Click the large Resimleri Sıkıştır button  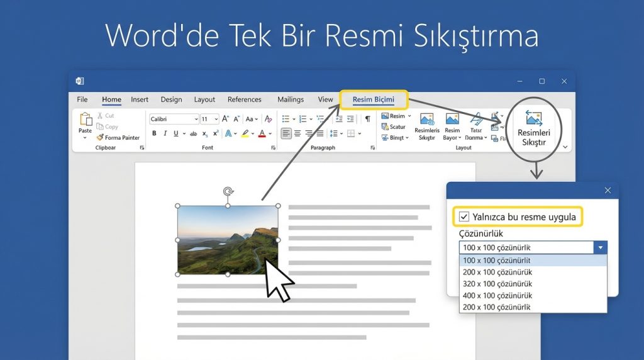(533, 128)
